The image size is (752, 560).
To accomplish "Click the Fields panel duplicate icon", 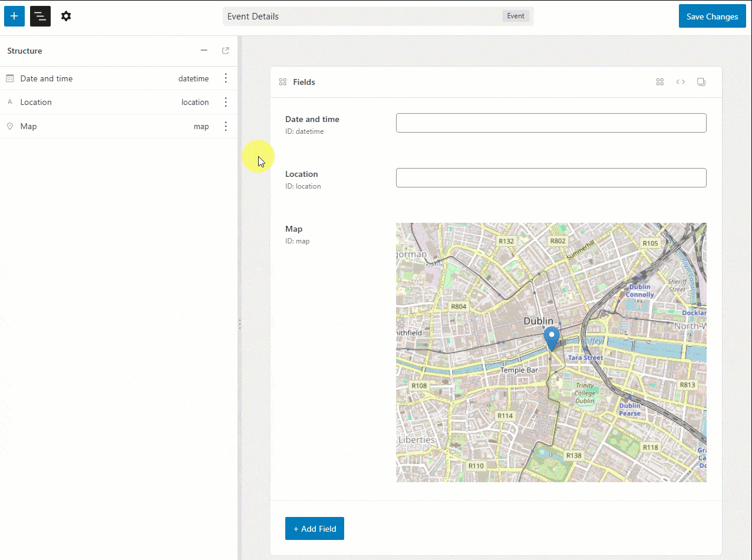I will pyautogui.click(x=701, y=82).
